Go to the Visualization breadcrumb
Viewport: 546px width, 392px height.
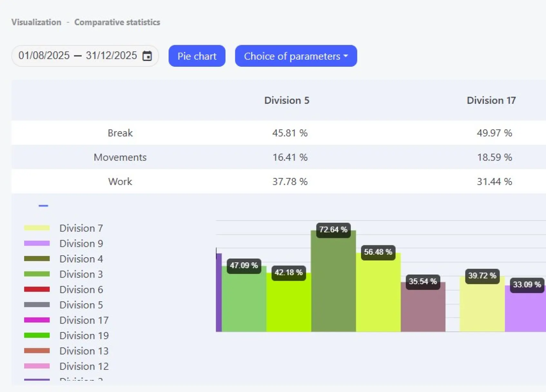[36, 22]
